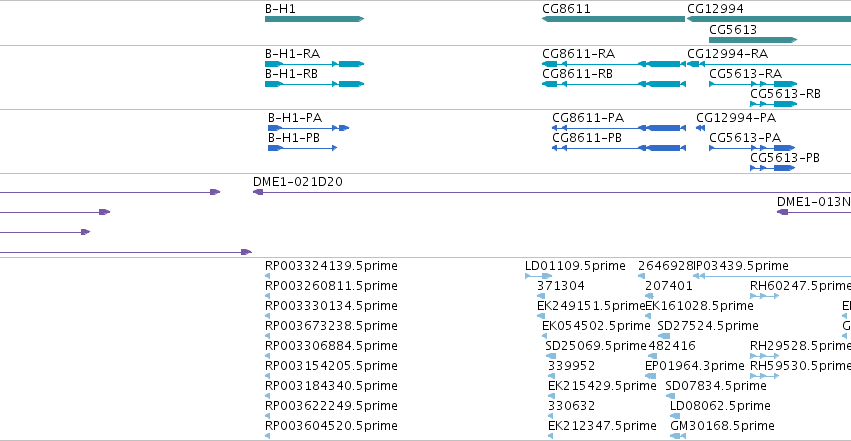This screenshot has width=851, height=441.
Task: Select the DME1-021D20 BAC clone line
Action: (x=552, y=192)
